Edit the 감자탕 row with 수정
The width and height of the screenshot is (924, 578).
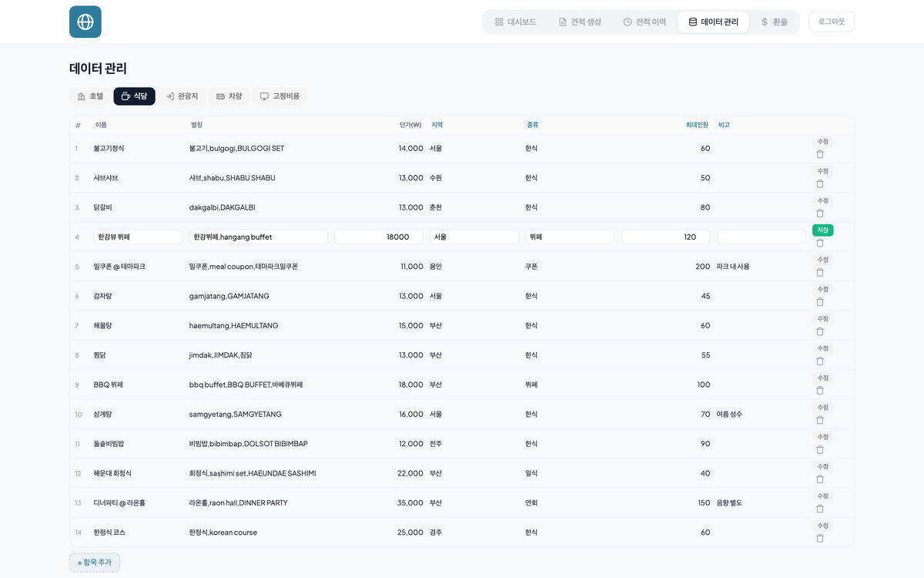coord(822,289)
